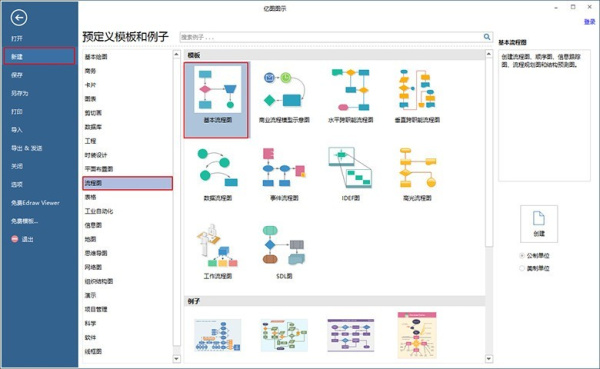
Task: Select the 演示 category
Action: click(90, 295)
